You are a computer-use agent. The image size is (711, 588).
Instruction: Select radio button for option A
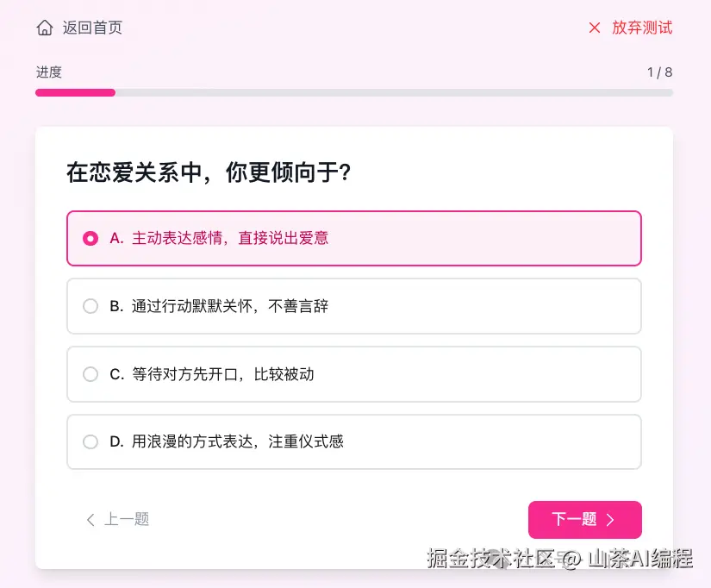tap(90, 239)
